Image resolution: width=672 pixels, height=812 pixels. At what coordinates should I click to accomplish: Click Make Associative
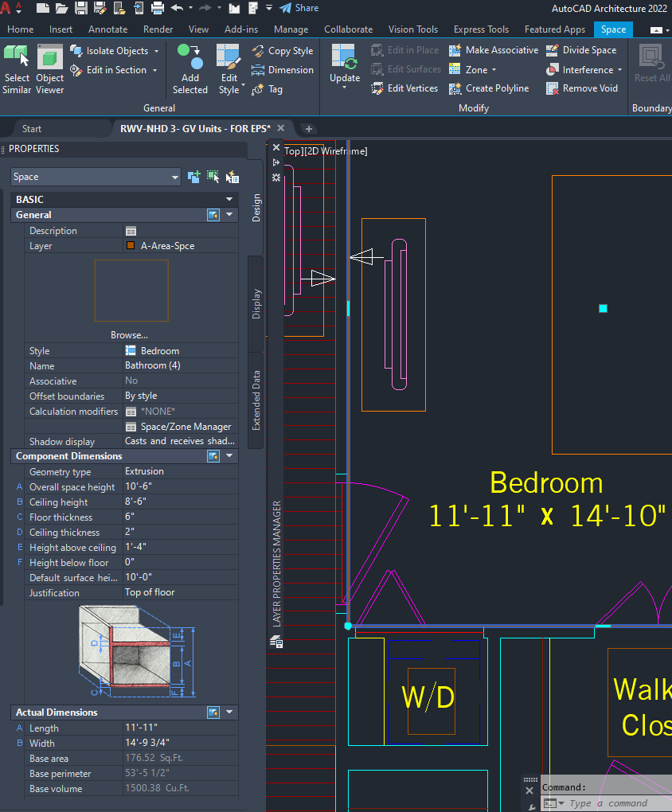(x=494, y=50)
